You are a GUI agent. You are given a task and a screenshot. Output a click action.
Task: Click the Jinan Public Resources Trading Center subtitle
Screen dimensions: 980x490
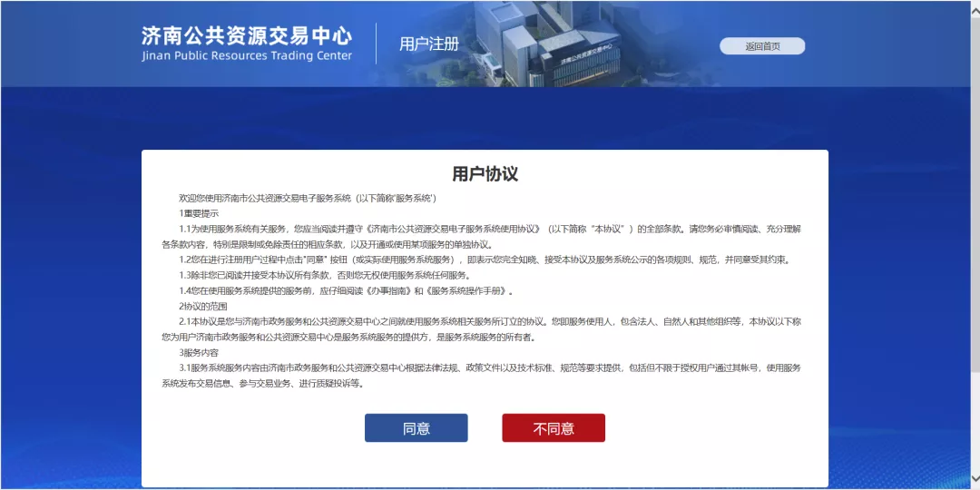coord(246,55)
